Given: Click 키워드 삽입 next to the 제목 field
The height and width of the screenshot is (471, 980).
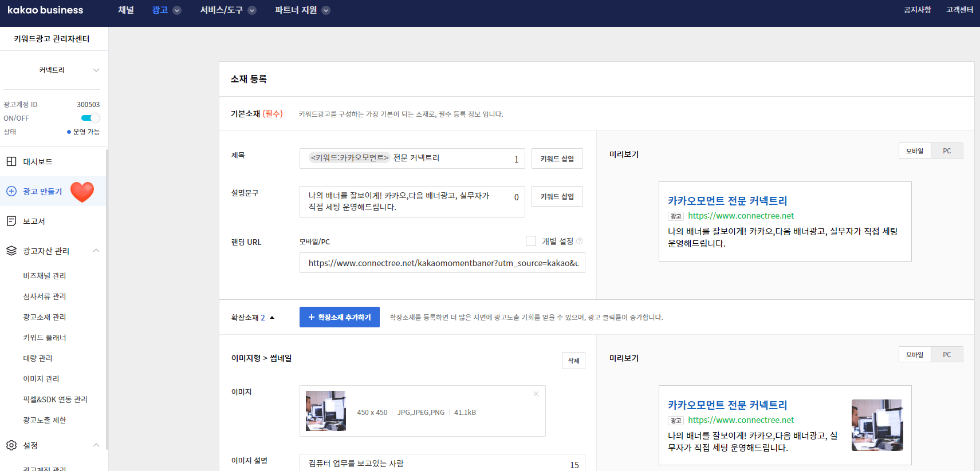Looking at the screenshot, I should pos(557,159).
